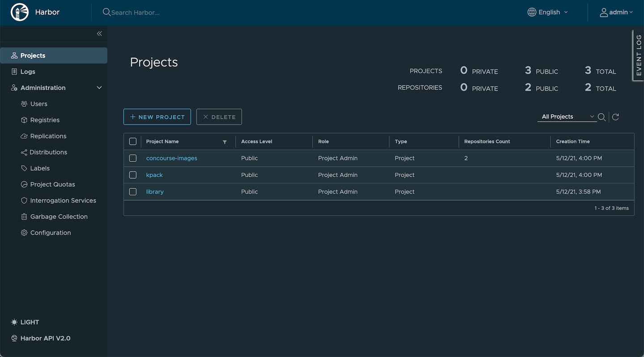Click the Labels tag icon

[x=24, y=168]
